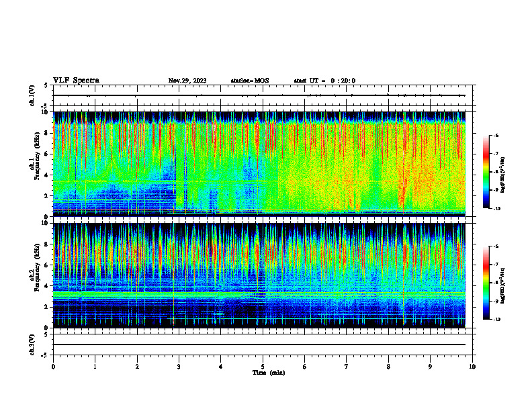Click the time axis tick label '3'
Screen dimensions: 532x411
coord(179,367)
